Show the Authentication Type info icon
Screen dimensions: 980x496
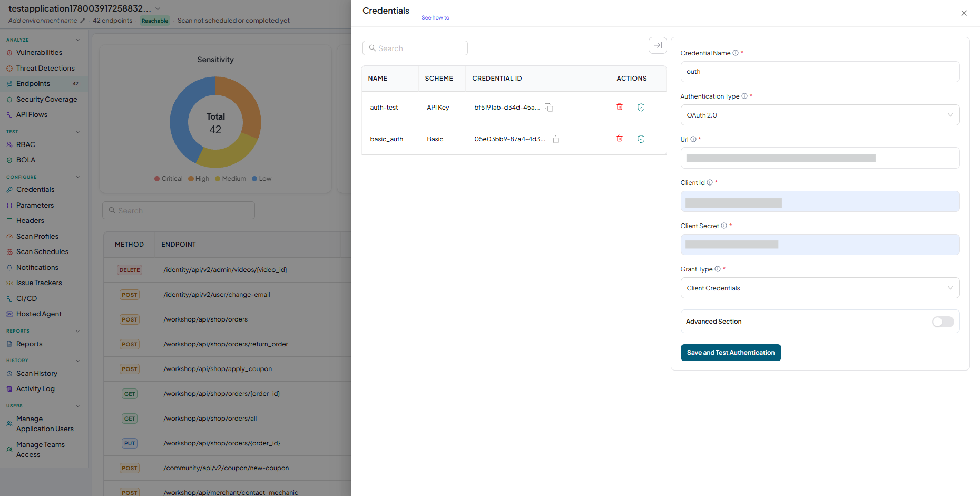pos(744,96)
